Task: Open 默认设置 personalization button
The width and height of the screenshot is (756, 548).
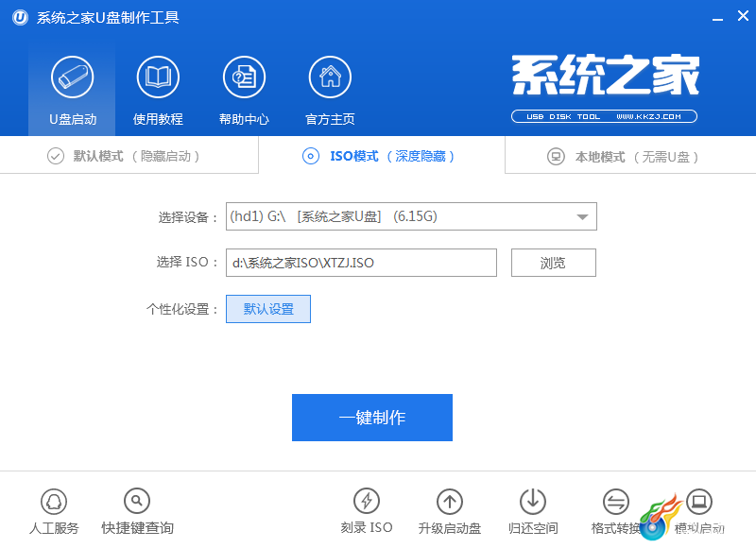Action: [268, 309]
